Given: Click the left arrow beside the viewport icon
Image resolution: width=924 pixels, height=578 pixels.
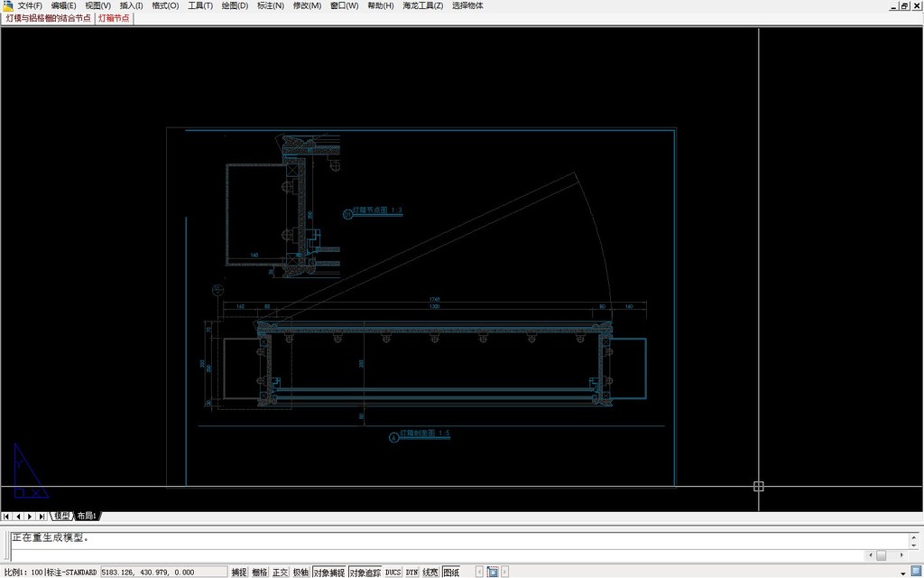Looking at the screenshot, I should click(x=480, y=572).
